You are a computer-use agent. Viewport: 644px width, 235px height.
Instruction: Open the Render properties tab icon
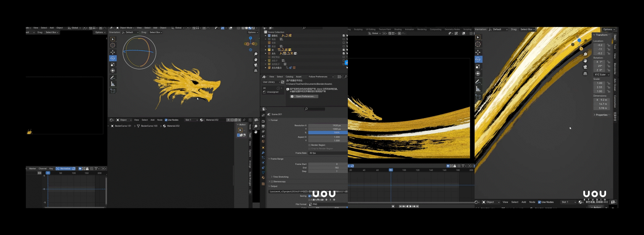point(263,121)
